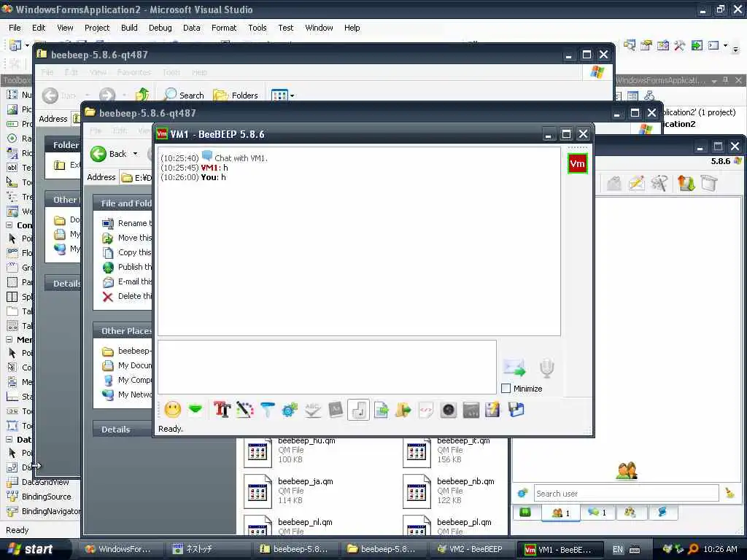747x560 pixels.
Task: Open the Visual Studio Format menu
Action: pyautogui.click(x=224, y=28)
